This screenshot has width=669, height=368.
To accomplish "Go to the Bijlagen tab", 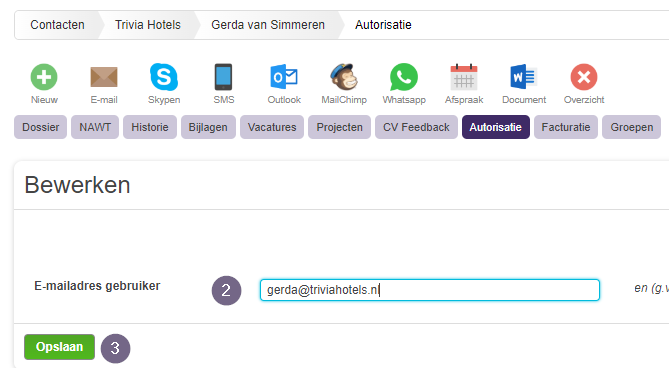I will pyautogui.click(x=208, y=127).
